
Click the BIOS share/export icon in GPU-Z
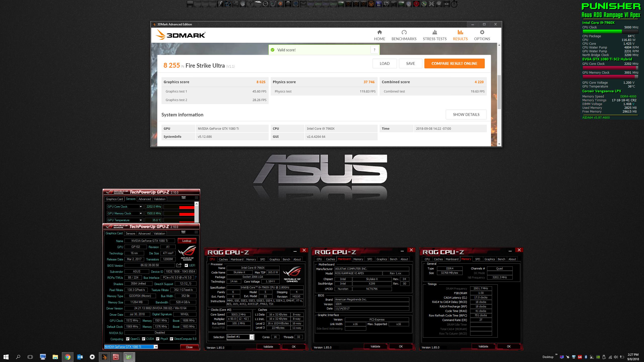point(179,265)
